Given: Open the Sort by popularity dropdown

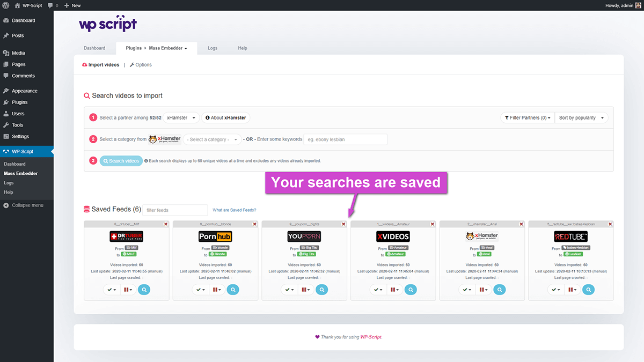Looking at the screenshot, I should pyautogui.click(x=581, y=117).
